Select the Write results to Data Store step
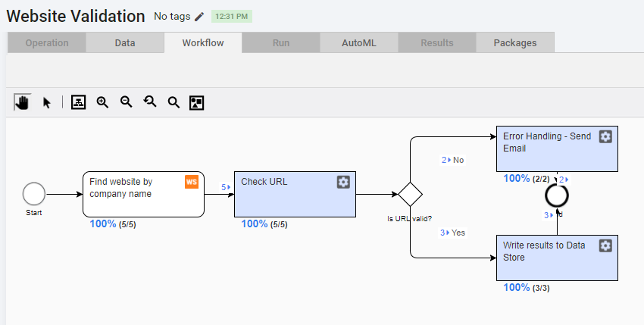Screen dimensions: 644x325 (557, 258)
